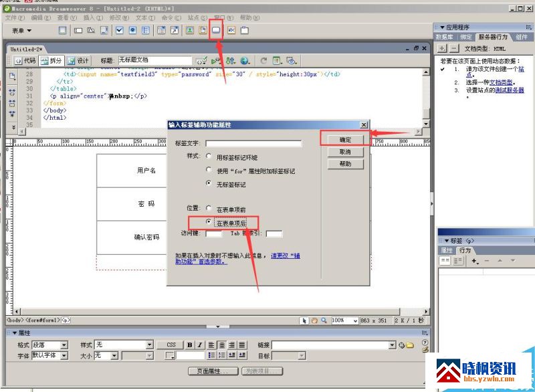Select the Zoom magnifier tool in status bar
Image resolution: width=535 pixels, height=392 pixels.
[x=324, y=320]
